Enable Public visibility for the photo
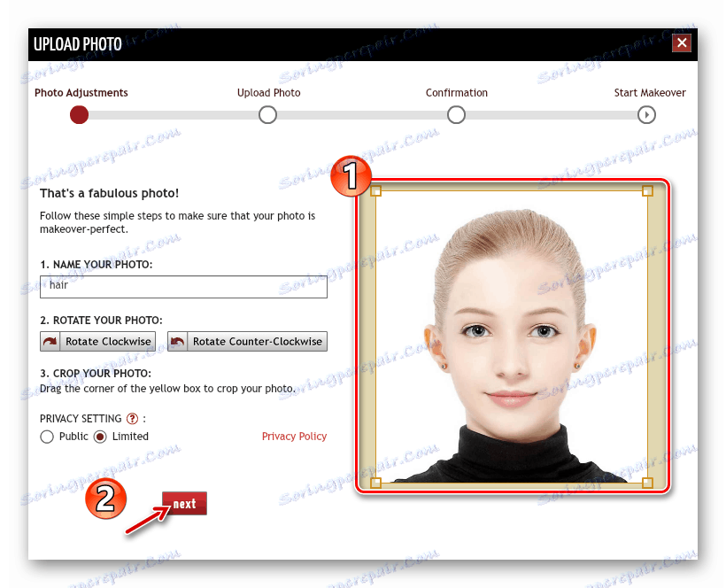Viewport: 726px width, 588px height. [x=46, y=437]
